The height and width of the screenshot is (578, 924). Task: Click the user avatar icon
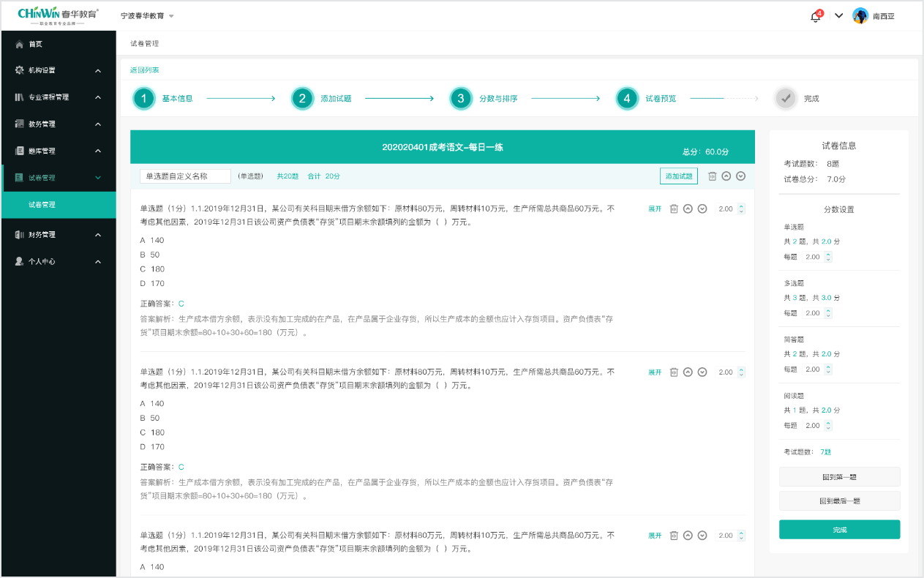click(x=860, y=16)
